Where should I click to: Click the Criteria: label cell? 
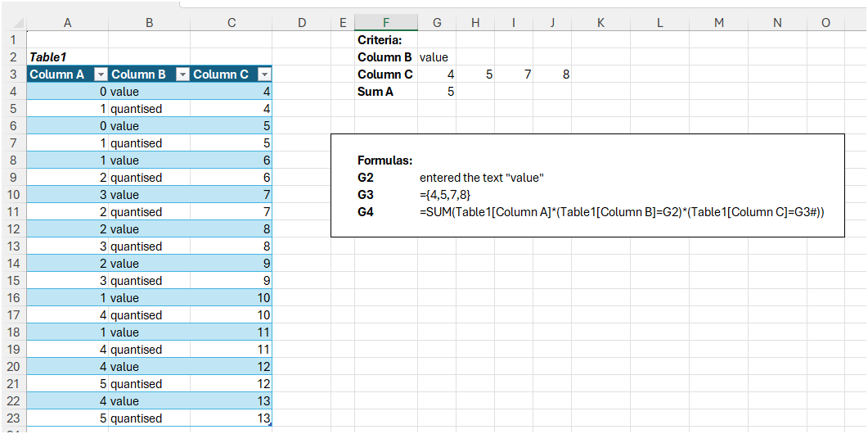coord(386,40)
